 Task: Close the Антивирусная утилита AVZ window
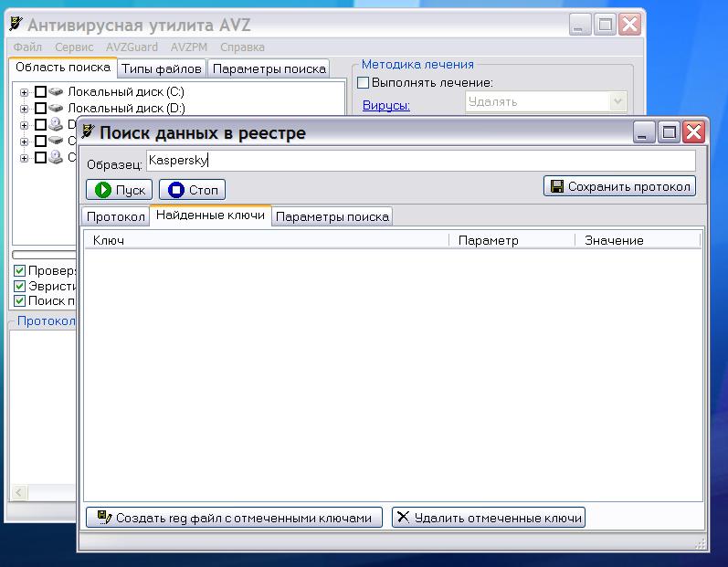[630, 24]
